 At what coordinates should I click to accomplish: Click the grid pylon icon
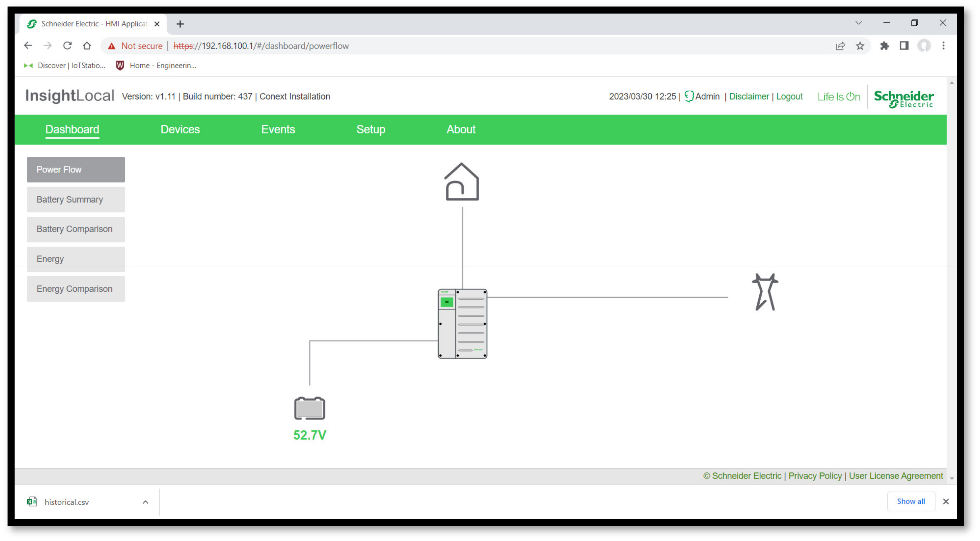[765, 292]
